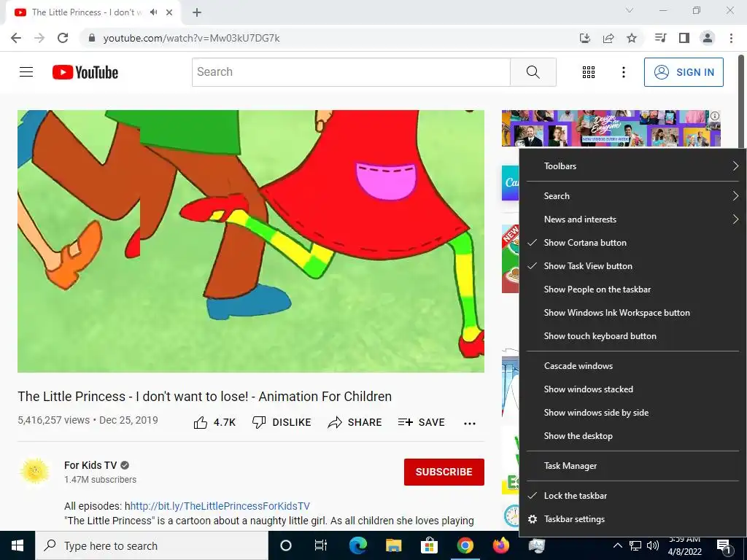Click the SIGN IN button
Screen dimensions: 747x560
click(684, 72)
